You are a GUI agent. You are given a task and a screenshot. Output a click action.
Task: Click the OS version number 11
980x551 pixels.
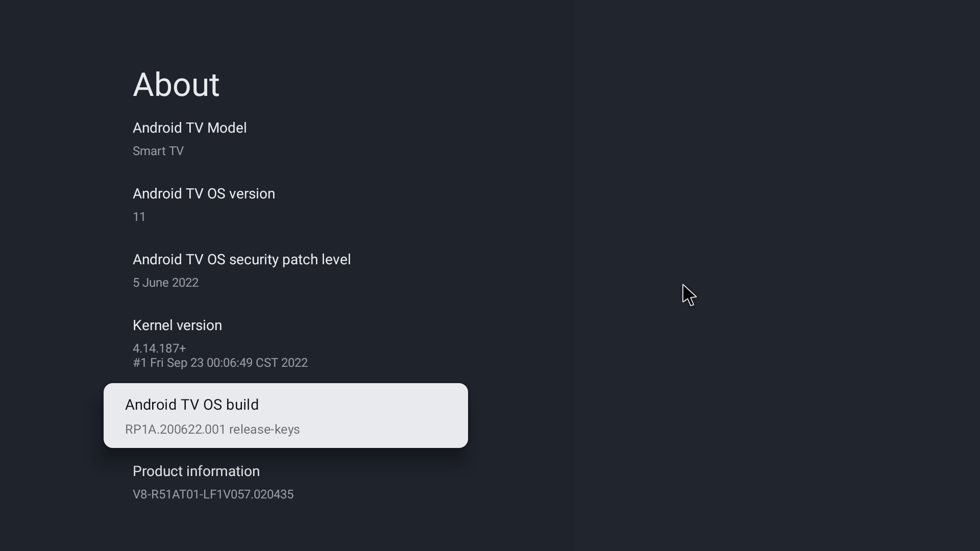[x=139, y=217]
